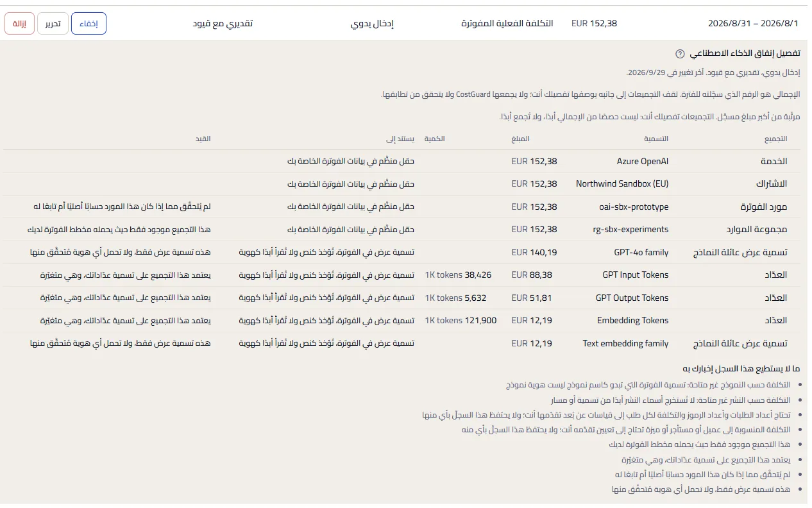Click the الخدمة grouping cell

(x=773, y=161)
